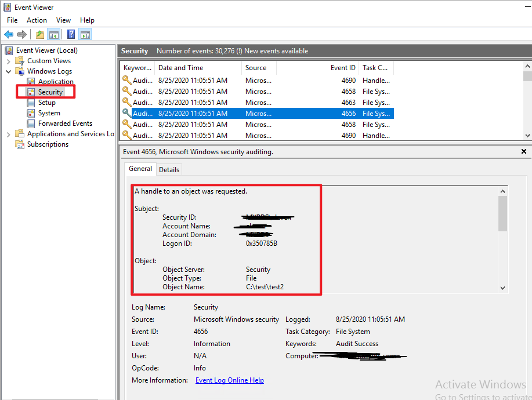This screenshot has width=532, height=400.
Task: Click key icon of event 4663 row
Action: click(x=127, y=103)
